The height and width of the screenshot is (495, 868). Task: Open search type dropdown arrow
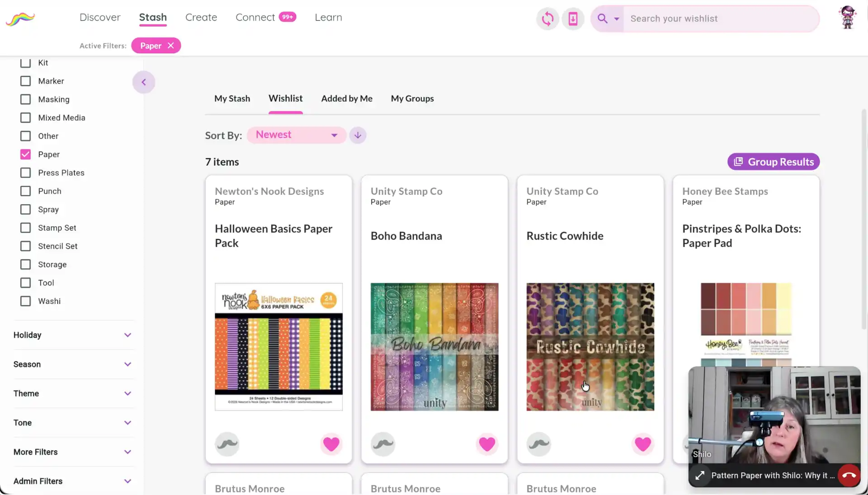coord(616,19)
